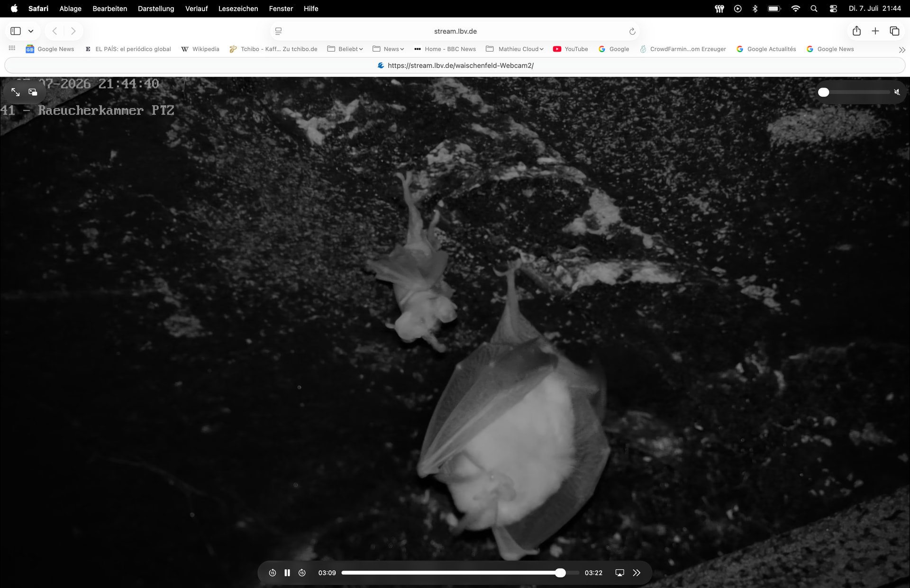Open sidebar tab group dropdown arrow
The width and height of the screenshot is (910, 588).
(31, 31)
